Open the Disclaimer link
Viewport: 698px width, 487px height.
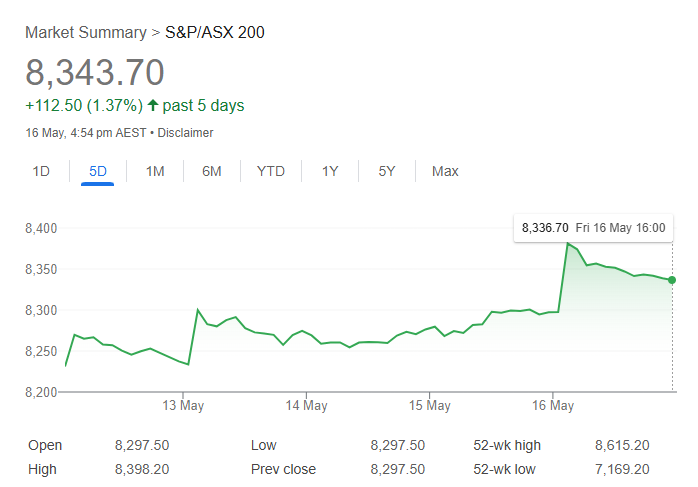pyautogui.click(x=185, y=133)
